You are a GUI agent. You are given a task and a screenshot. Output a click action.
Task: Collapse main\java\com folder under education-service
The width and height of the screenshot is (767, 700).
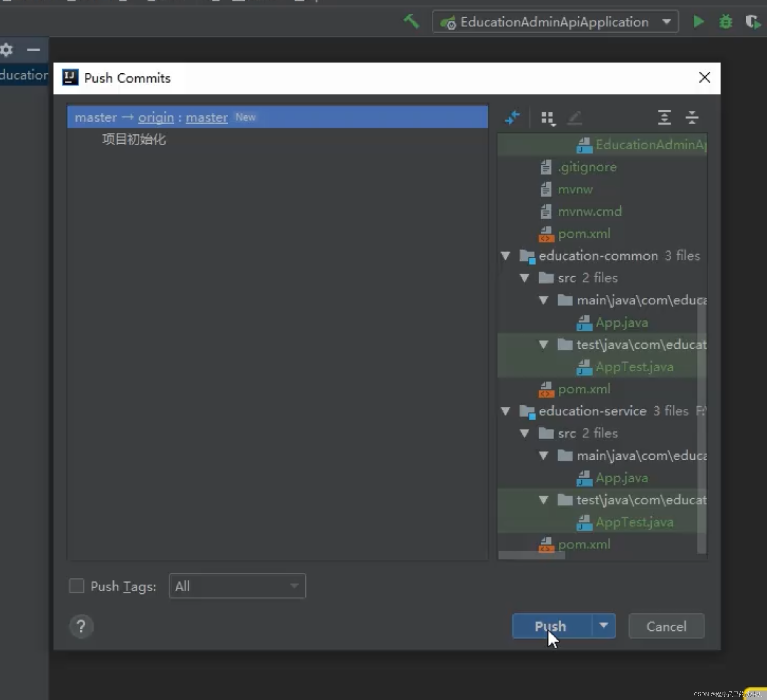pos(543,456)
